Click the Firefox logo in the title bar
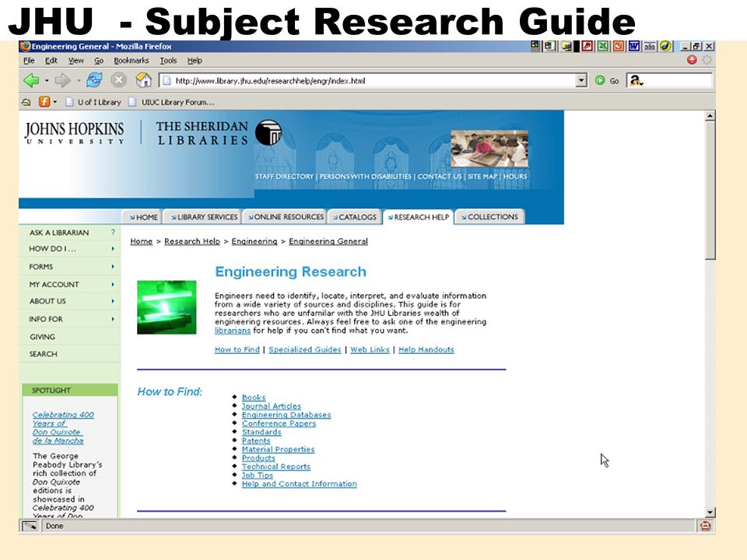The image size is (747, 560). pos(25,46)
